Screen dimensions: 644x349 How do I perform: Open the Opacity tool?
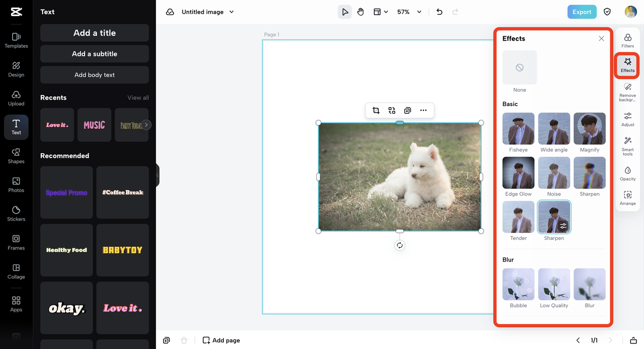click(627, 173)
